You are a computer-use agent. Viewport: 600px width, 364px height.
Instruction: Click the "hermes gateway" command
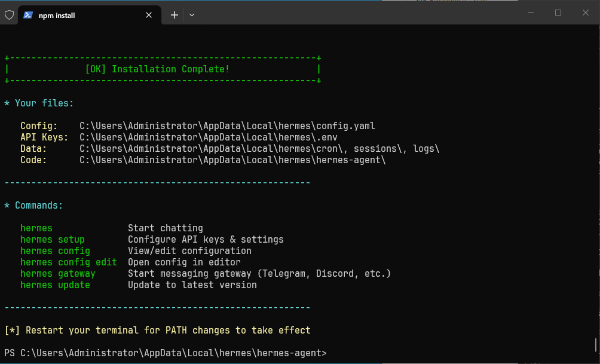tap(58, 274)
